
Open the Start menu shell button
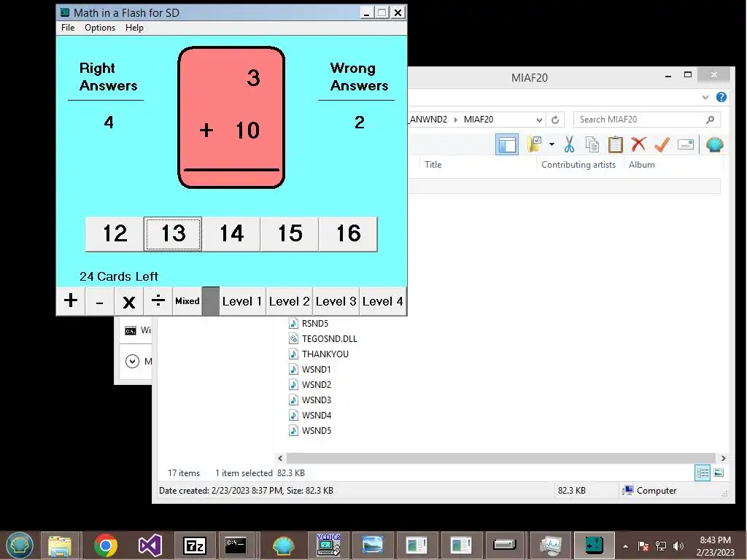click(19, 545)
